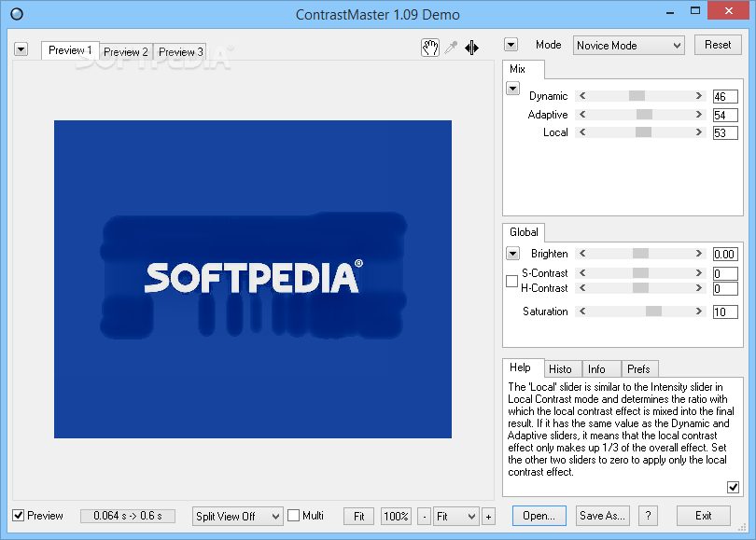Click the Brighten value field showing 0.00

pyautogui.click(x=725, y=254)
